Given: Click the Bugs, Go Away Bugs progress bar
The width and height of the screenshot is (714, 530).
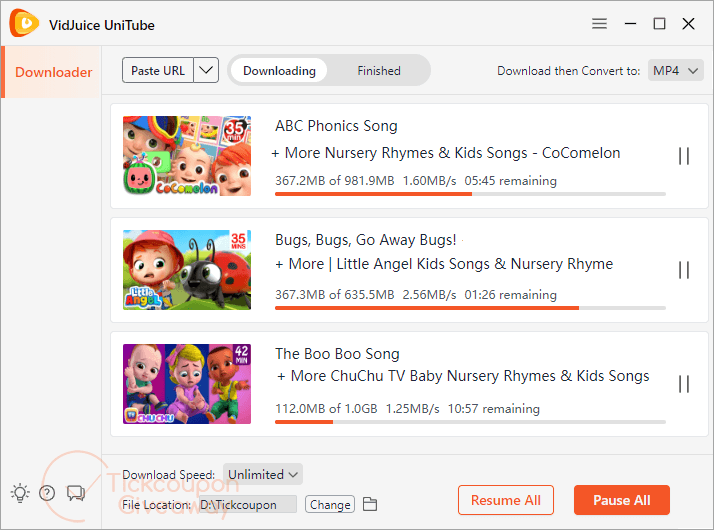Looking at the screenshot, I should 470,308.
